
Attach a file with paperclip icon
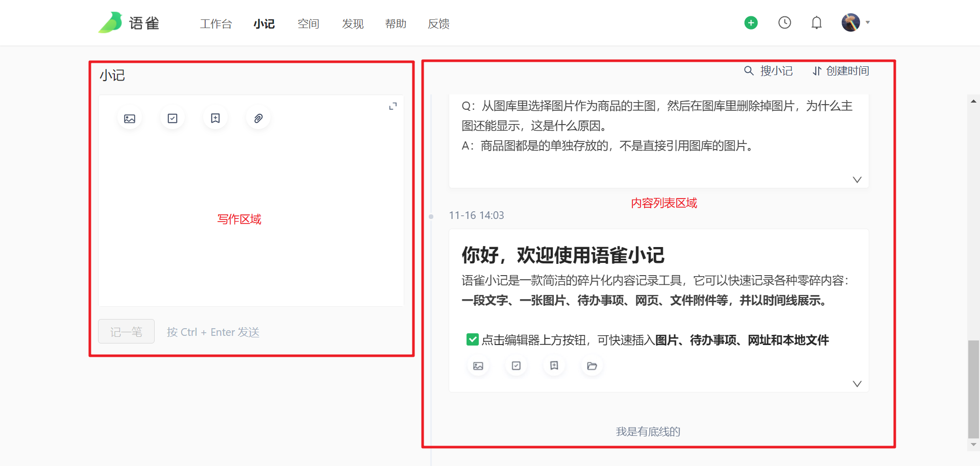pos(258,118)
